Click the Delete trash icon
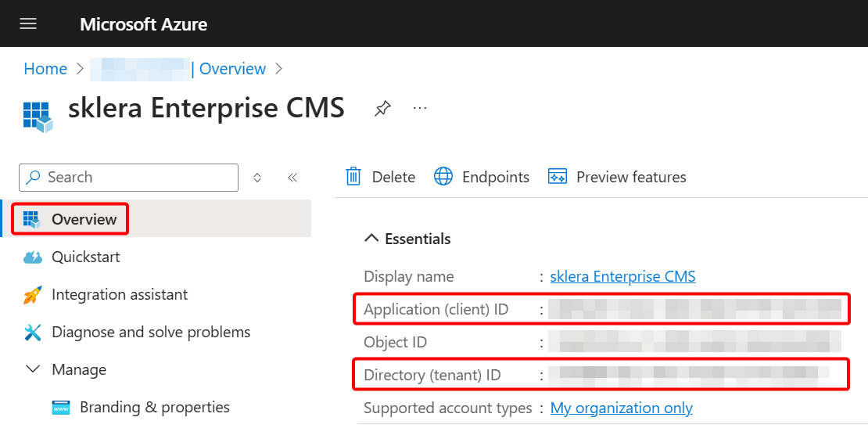Image resolution: width=868 pixels, height=428 pixels. [x=353, y=177]
